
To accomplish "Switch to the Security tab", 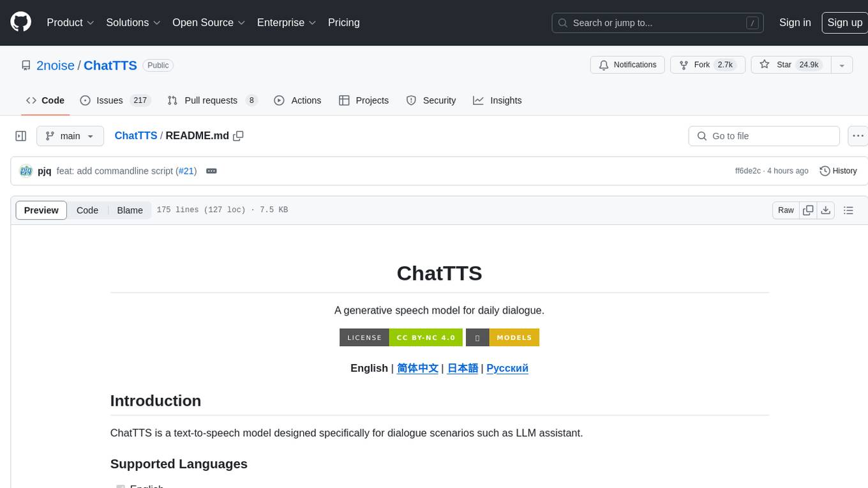I will click(x=431, y=100).
